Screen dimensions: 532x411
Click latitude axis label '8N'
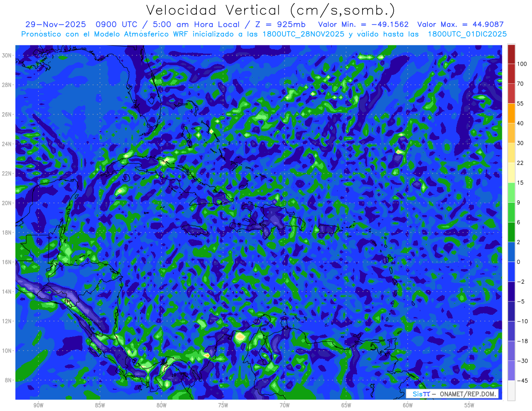point(9,380)
